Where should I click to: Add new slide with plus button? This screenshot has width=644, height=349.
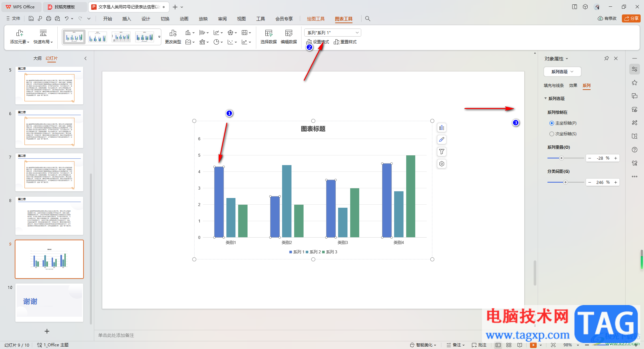47,331
